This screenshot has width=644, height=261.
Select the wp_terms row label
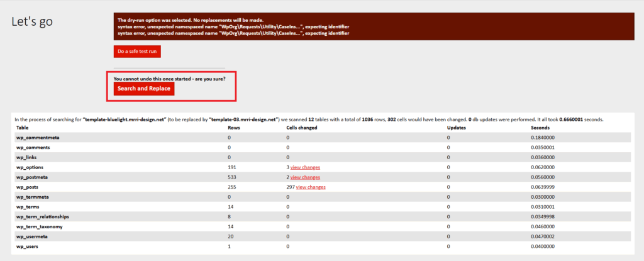coord(28,207)
